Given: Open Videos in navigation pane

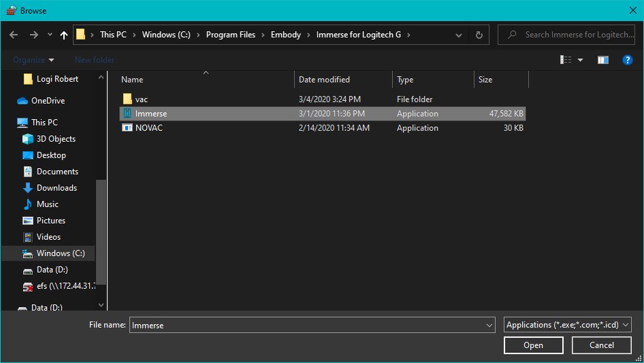Looking at the screenshot, I should tap(48, 237).
